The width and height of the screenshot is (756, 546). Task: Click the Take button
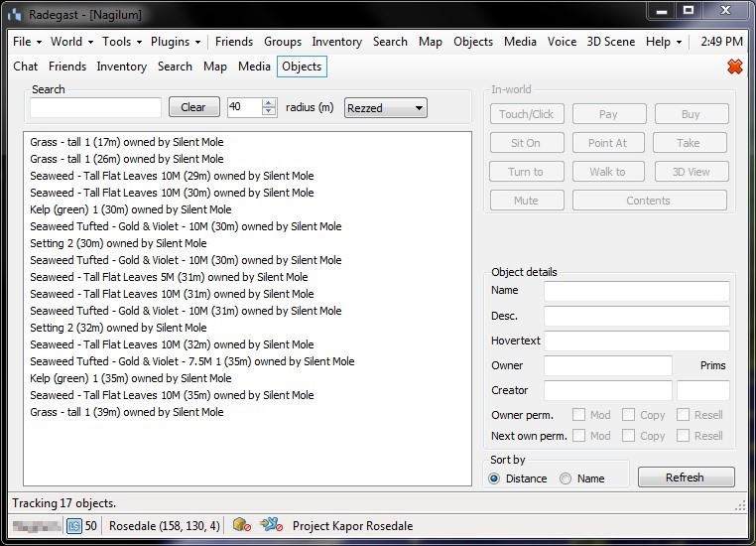690,143
